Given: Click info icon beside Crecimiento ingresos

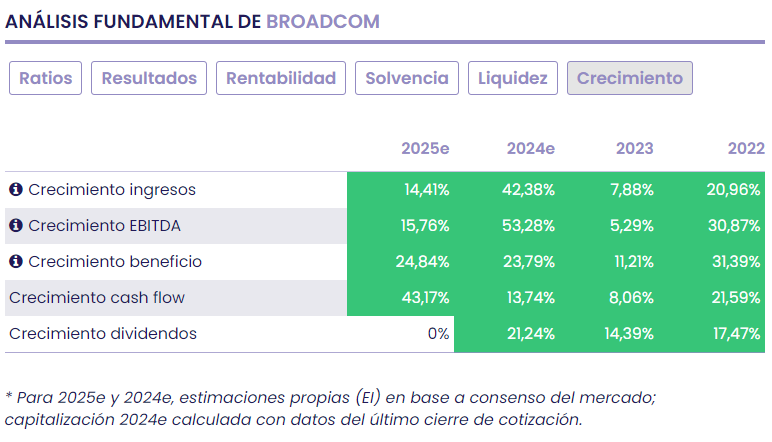Looking at the screenshot, I should pyautogui.click(x=16, y=190).
